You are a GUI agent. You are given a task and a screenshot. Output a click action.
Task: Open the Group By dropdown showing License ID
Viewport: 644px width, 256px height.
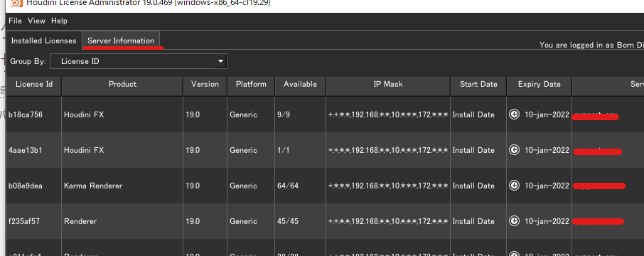139,62
